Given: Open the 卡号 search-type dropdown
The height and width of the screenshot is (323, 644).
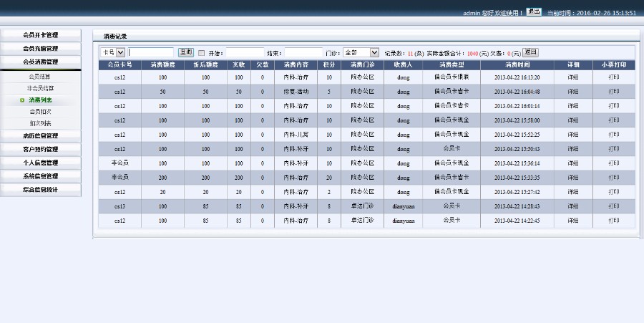Looking at the screenshot, I should click(112, 52).
